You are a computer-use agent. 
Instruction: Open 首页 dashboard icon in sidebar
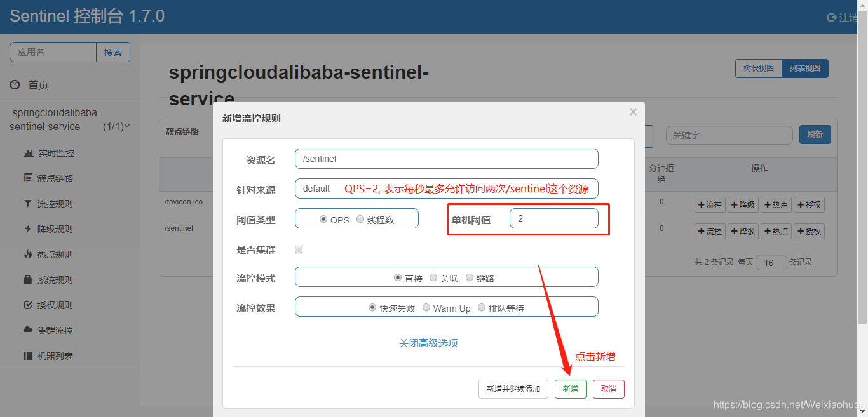pos(15,85)
